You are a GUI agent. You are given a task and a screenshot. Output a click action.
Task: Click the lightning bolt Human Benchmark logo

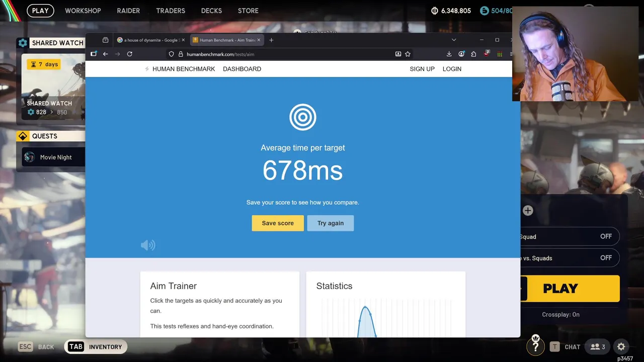tap(147, 69)
